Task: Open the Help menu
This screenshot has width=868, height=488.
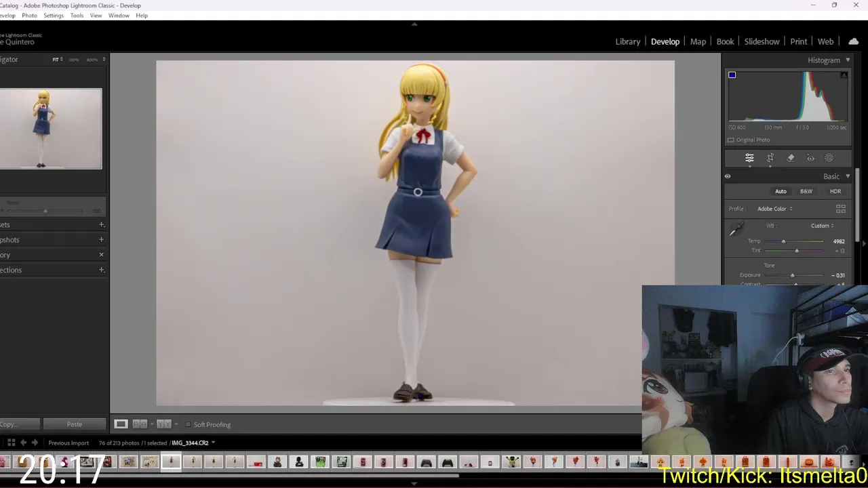Action: (x=142, y=15)
